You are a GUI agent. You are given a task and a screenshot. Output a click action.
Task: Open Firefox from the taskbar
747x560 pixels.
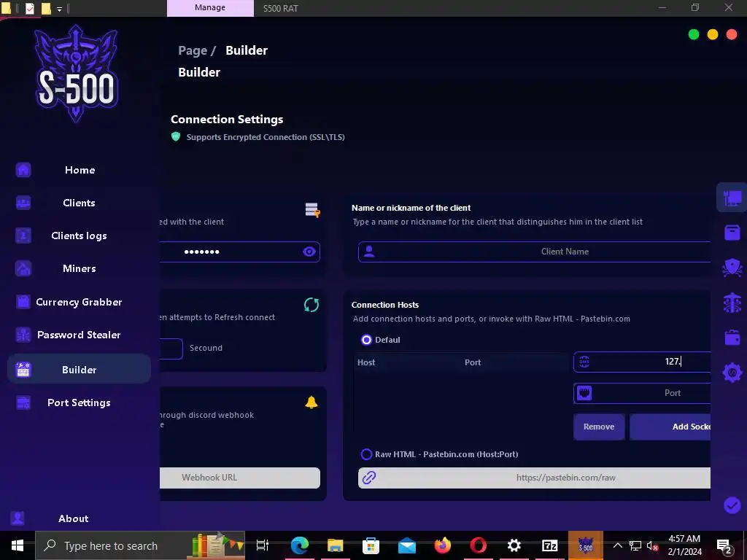click(x=443, y=545)
